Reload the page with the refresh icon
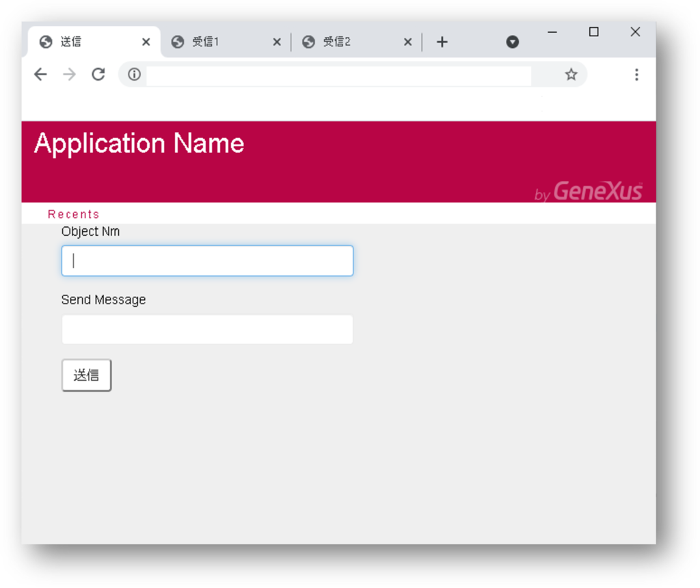Viewport: 700px width, 588px height. coord(98,74)
